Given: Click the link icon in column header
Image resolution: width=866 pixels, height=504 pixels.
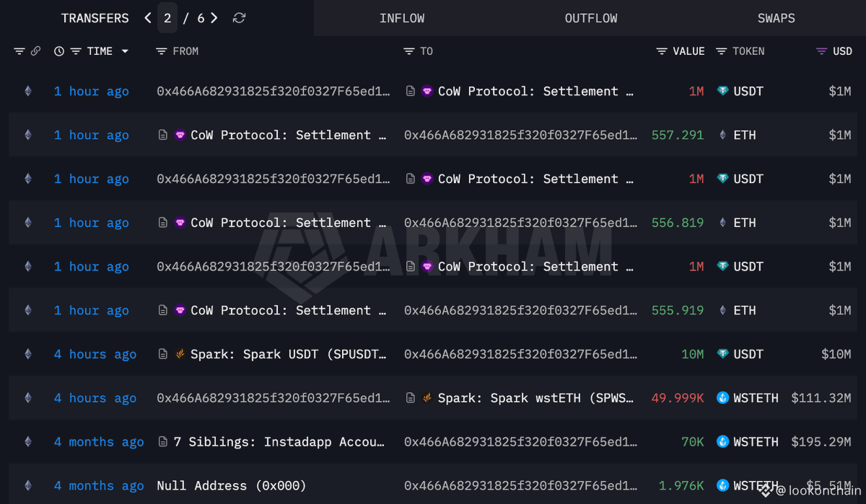Looking at the screenshot, I should pos(35,51).
